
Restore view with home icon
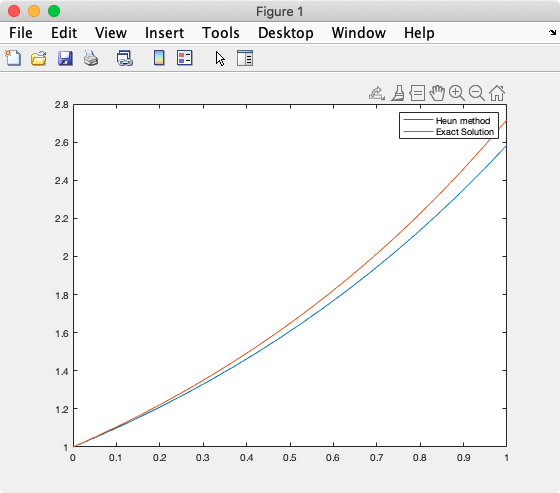(x=497, y=93)
